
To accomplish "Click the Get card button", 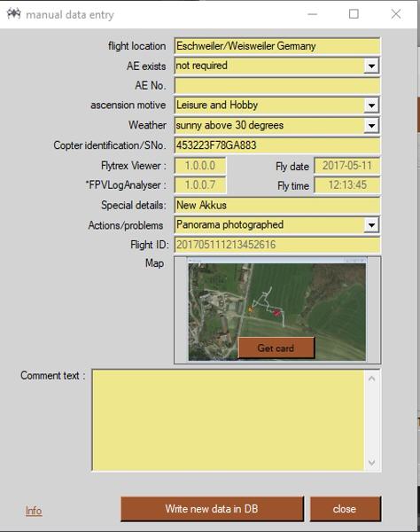I will click(x=276, y=348).
